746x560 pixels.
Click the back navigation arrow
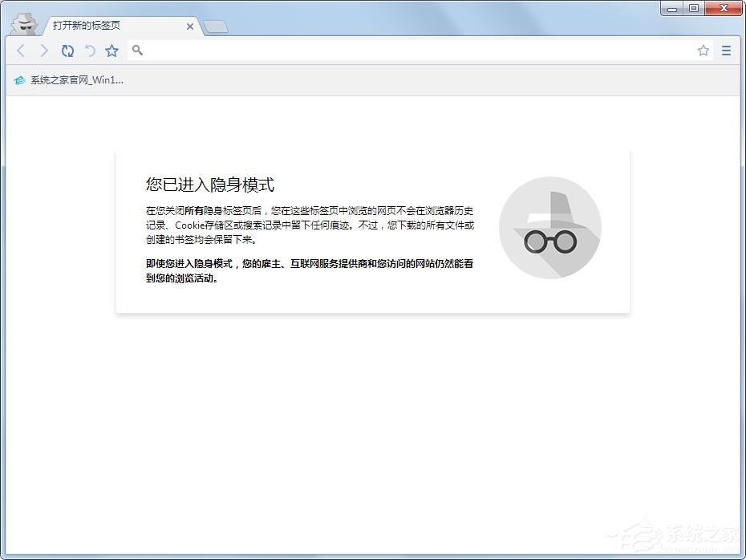[x=21, y=51]
